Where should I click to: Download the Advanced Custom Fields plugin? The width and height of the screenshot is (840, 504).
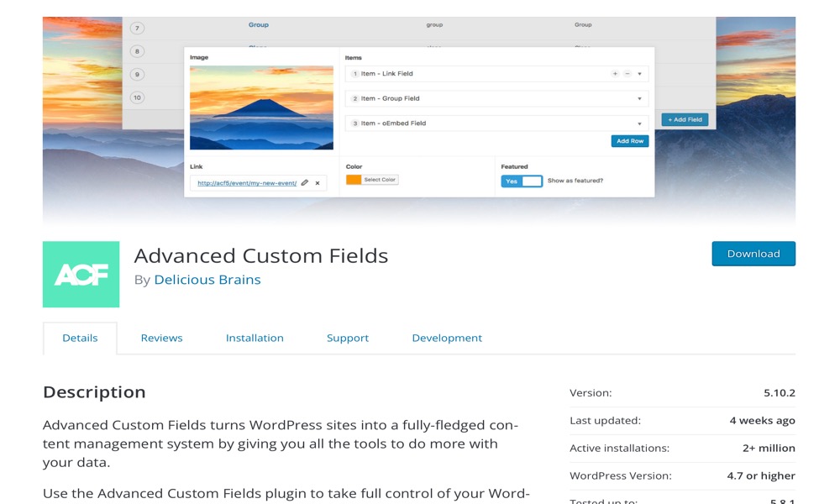pos(753,254)
